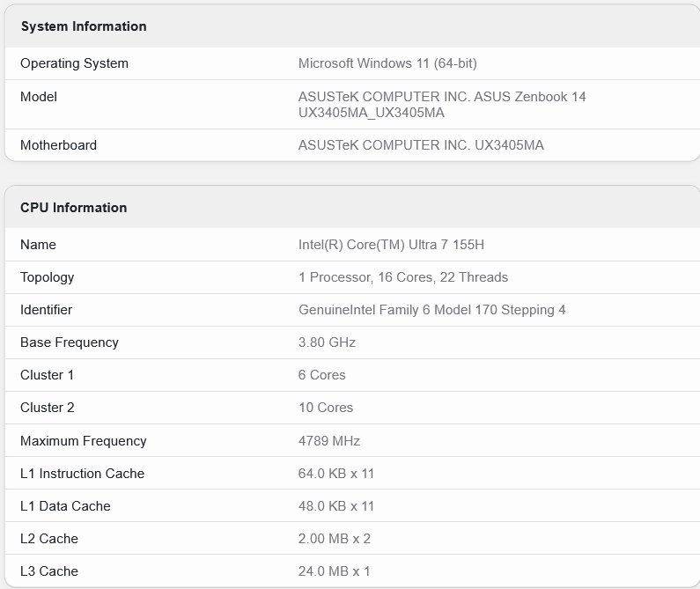Select the Topology row label
The image size is (700, 589).
click(48, 277)
